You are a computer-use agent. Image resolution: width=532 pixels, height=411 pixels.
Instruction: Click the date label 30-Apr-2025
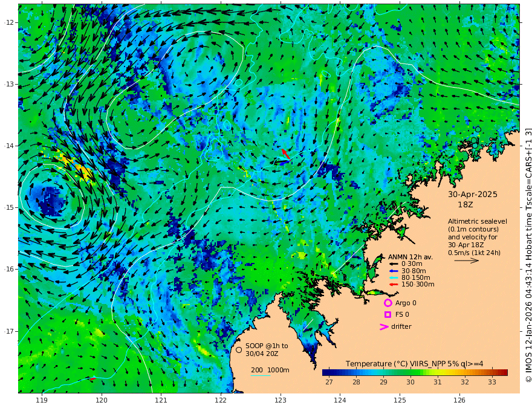473,194
